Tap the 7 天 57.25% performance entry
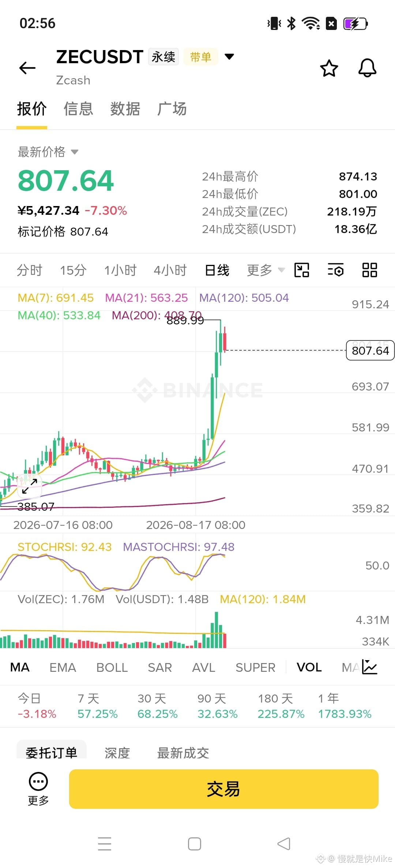 tap(97, 706)
